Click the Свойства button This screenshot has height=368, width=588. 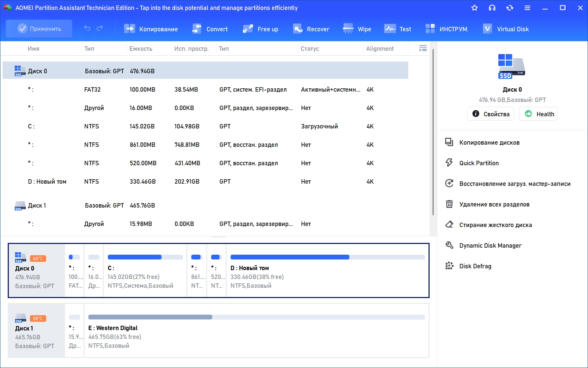[491, 114]
